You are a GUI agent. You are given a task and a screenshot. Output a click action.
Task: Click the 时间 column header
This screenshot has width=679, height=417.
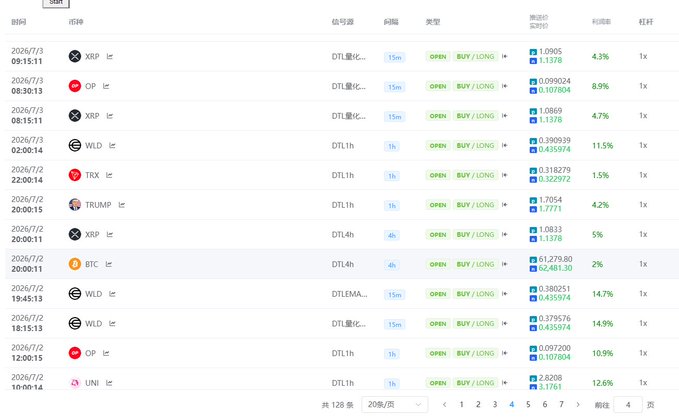coord(19,22)
